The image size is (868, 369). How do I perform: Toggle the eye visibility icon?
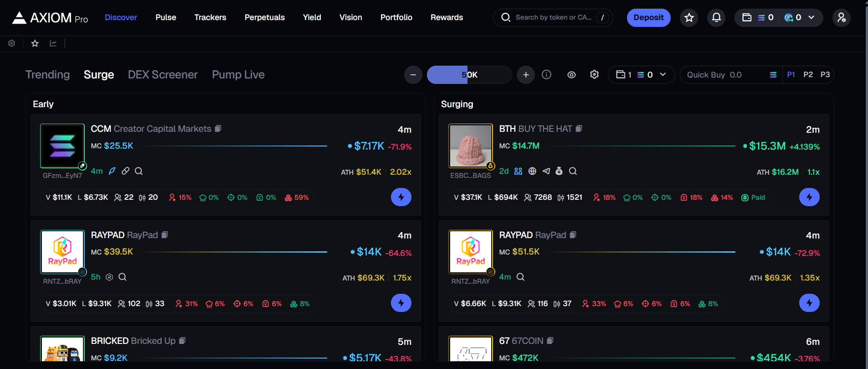pyautogui.click(x=571, y=75)
